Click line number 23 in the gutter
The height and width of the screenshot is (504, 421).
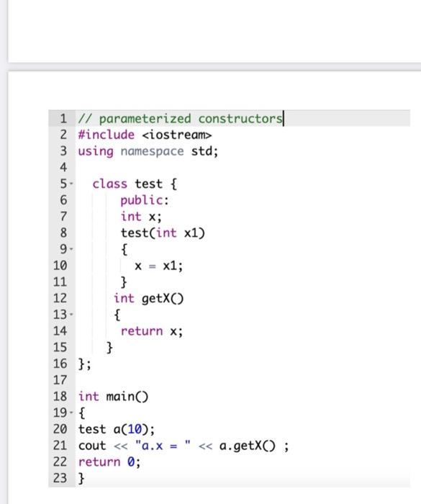point(60,478)
